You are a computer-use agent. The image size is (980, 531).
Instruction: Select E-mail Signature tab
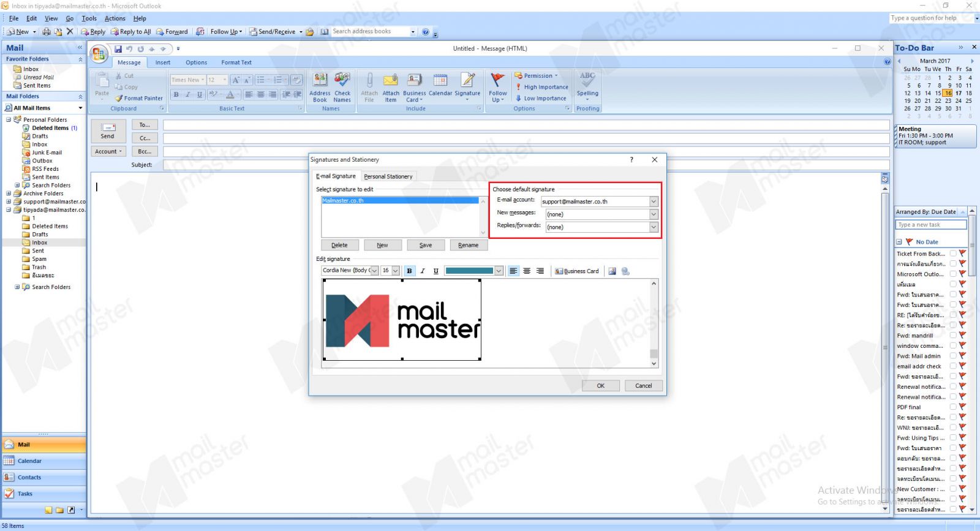tap(336, 176)
